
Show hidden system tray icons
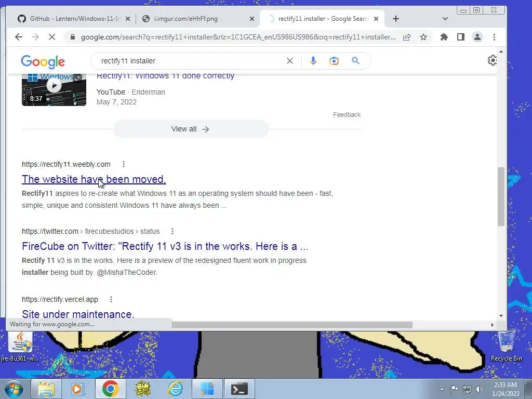pyautogui.click(x=442, y=389)
